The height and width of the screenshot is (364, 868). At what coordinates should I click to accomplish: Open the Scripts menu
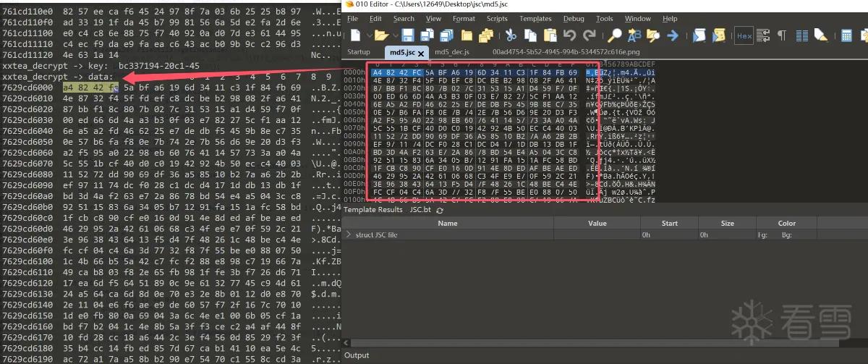(x=497, y=19)
